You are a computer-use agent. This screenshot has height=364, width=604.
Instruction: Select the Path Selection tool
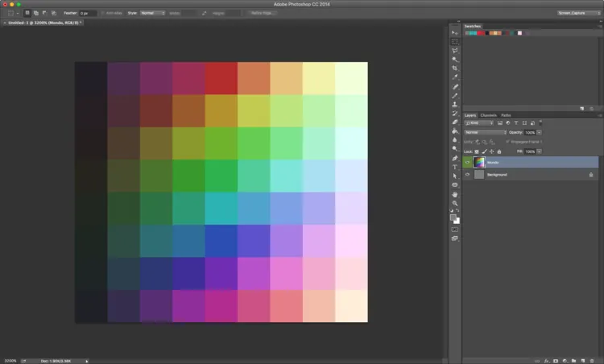tap(455, 176)
